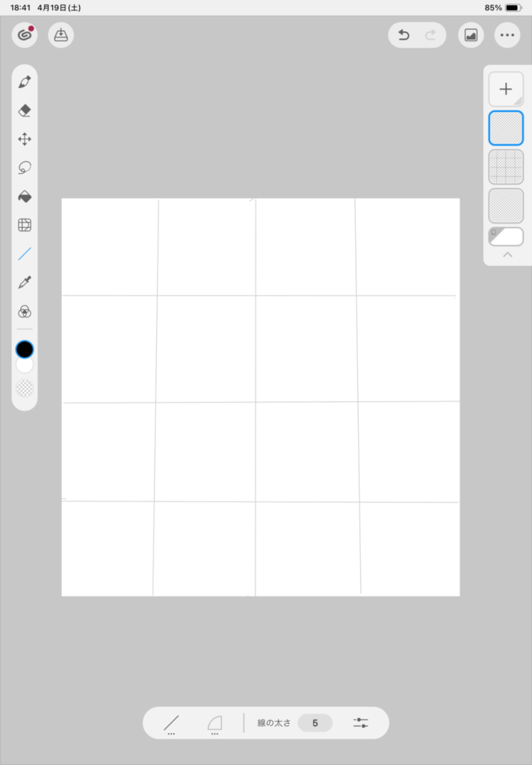Choose the straight line shape option
This screenshot has width=532, height=765.
coord(171,723)
